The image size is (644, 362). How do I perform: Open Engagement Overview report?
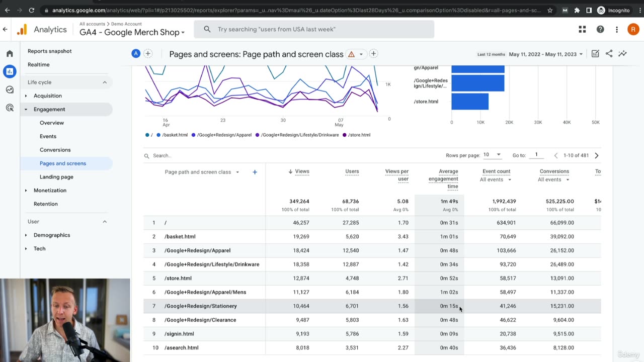click(52, 123)
